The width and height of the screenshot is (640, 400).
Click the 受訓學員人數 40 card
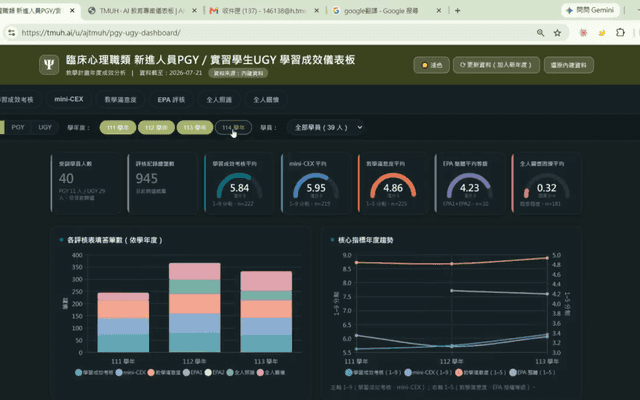pos(85,183)
